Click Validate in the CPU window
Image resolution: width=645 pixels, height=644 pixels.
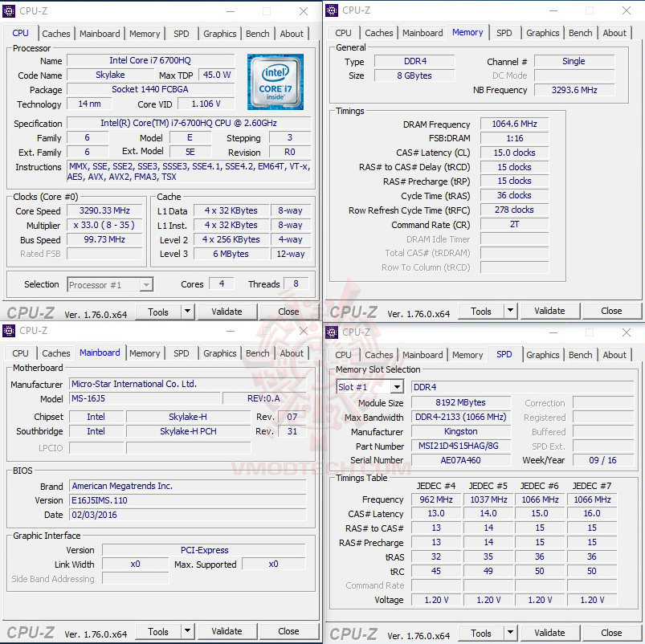pyautogui.click(x=227, y=312)
